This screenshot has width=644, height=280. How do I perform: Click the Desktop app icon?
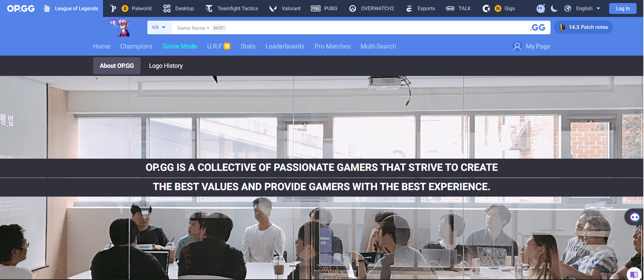[167, 8]
